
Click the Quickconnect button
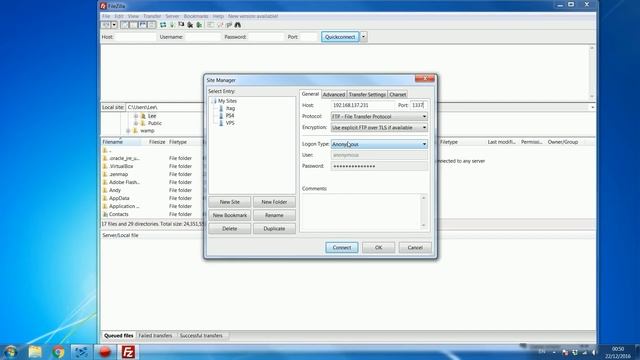pos(340,37)
